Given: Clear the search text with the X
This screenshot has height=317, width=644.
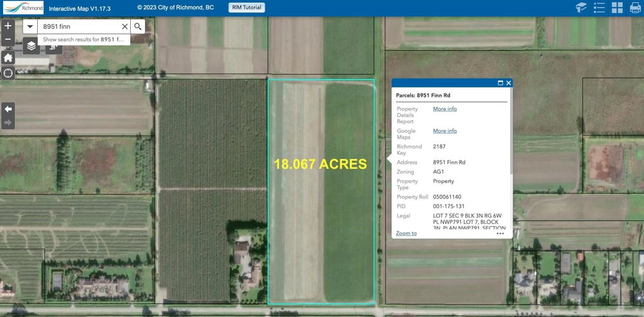Looking at the screenshot, I should [125, 26].
